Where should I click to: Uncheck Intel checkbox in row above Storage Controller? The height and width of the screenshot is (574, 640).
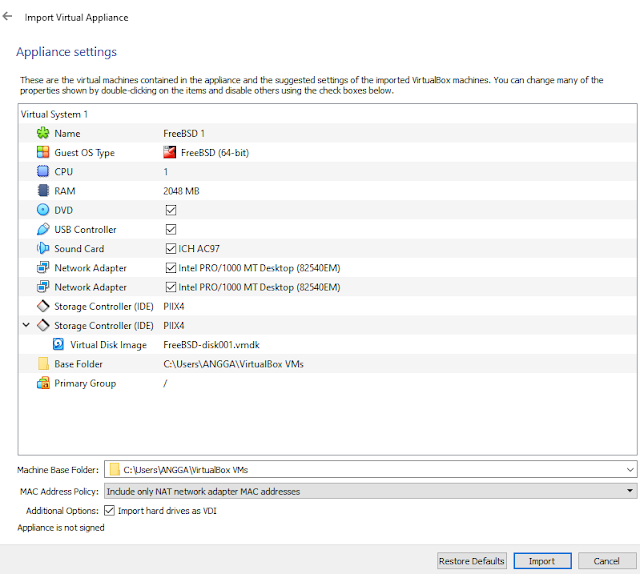(x=171, y=287)
